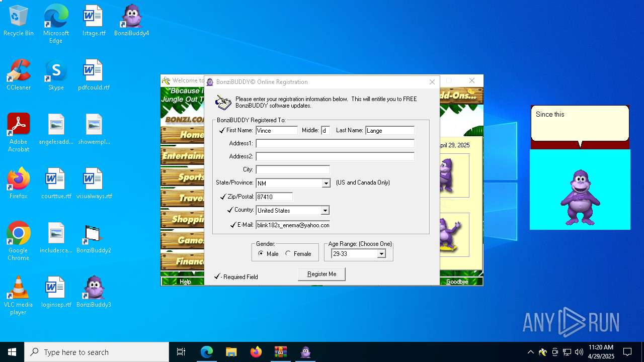This screenshot has width=644, height=362.
Task: Select the Female gender option
Action: click(x=298, y=254)
